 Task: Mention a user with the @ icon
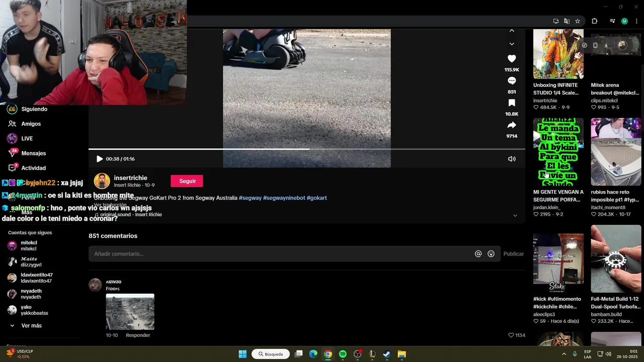(x=478, y=254)
